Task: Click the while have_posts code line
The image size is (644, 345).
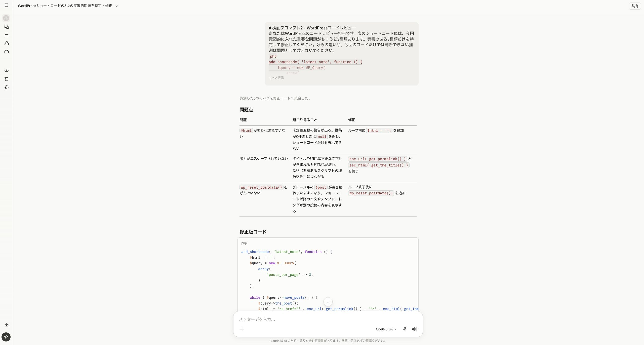Action: (x=283, y=297)
